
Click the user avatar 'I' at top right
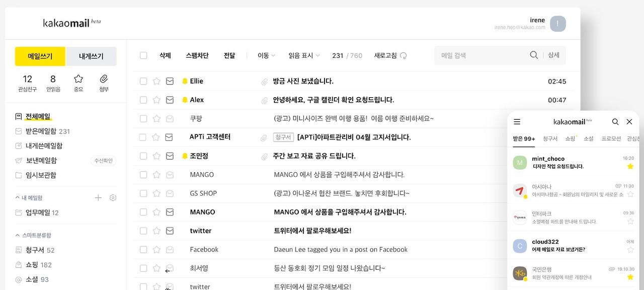[x=557, y=24]
